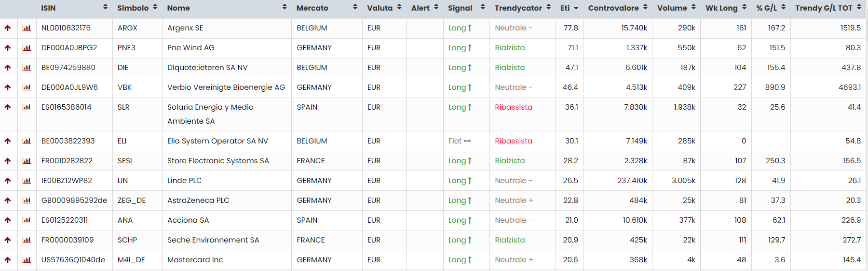
Task: Sort by the Eti column descending arrow
Action: 576,8
